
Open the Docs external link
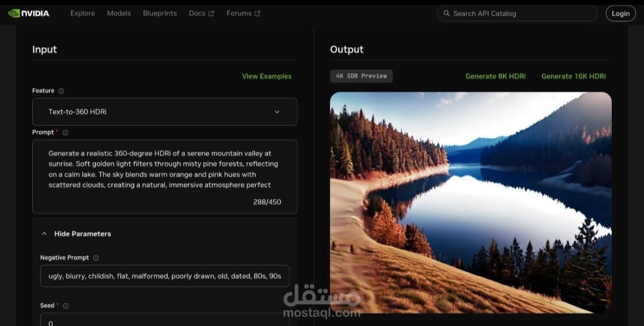click(201, 14)
